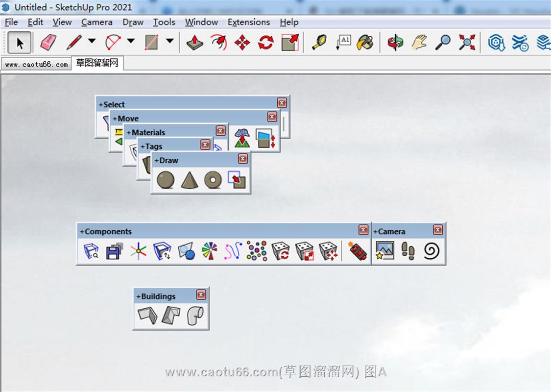Viewport: 551px width, 392px height.
Task: Pick the Scale tool
Action: [290, 43]
